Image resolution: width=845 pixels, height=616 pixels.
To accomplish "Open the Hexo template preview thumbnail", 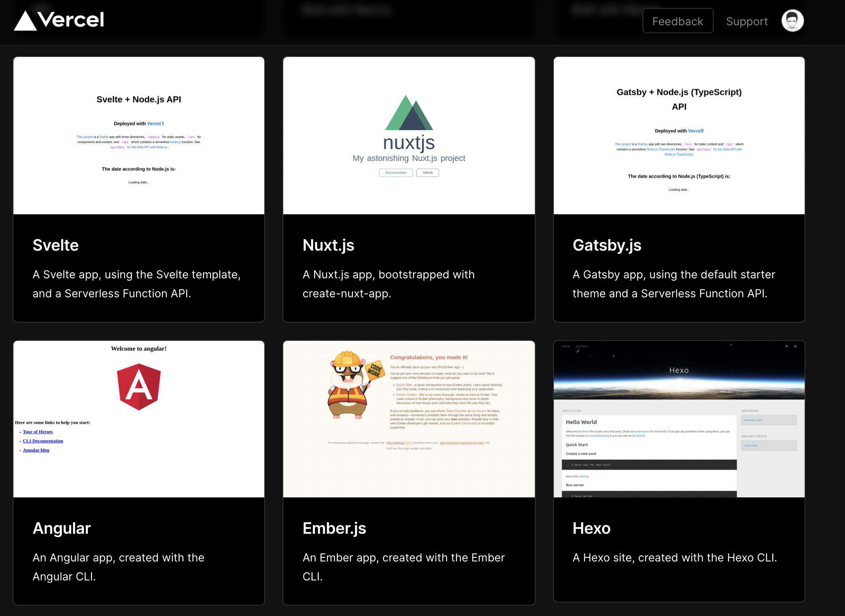I will [679, 419].
